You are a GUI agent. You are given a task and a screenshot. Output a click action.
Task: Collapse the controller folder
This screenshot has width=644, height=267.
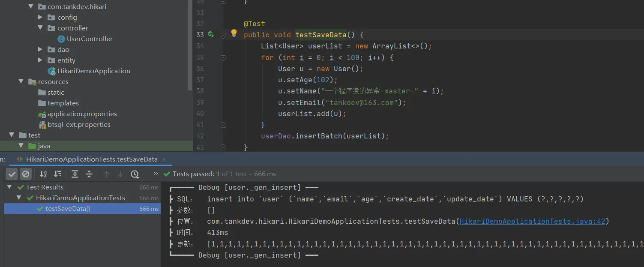(x=40, y=28)
